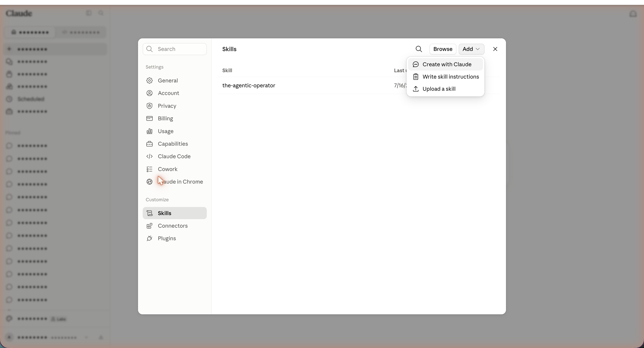Select the Skills section

[x=174, y=213]
